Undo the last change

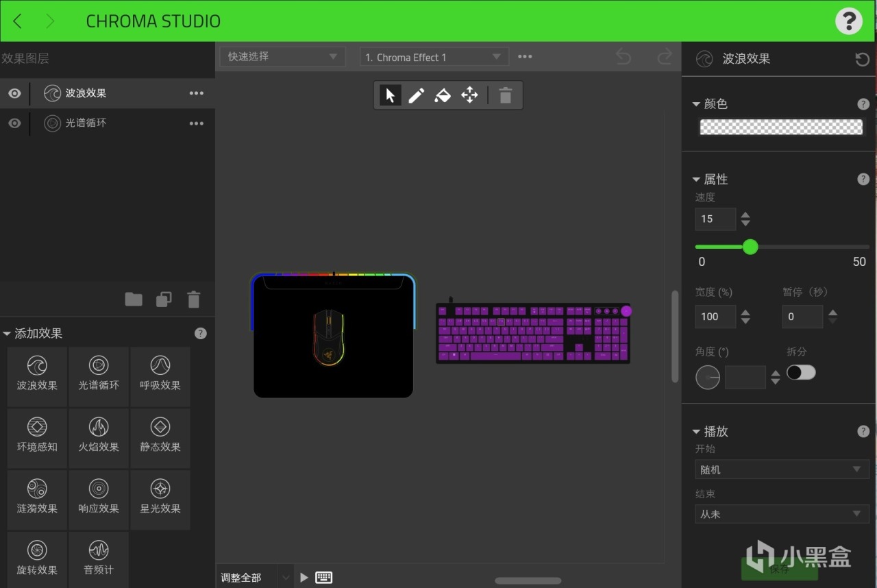(x=623, y=57)
